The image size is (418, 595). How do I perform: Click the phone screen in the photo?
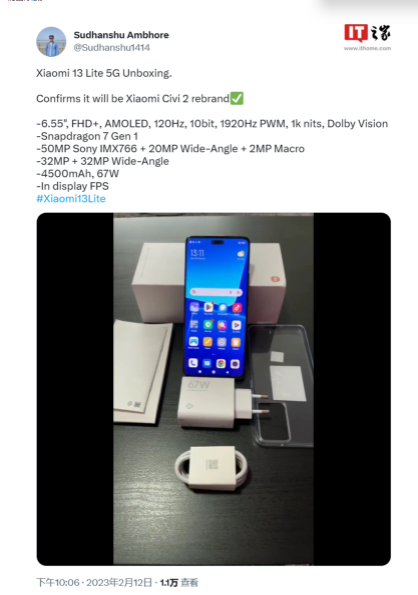pos(217,307)
